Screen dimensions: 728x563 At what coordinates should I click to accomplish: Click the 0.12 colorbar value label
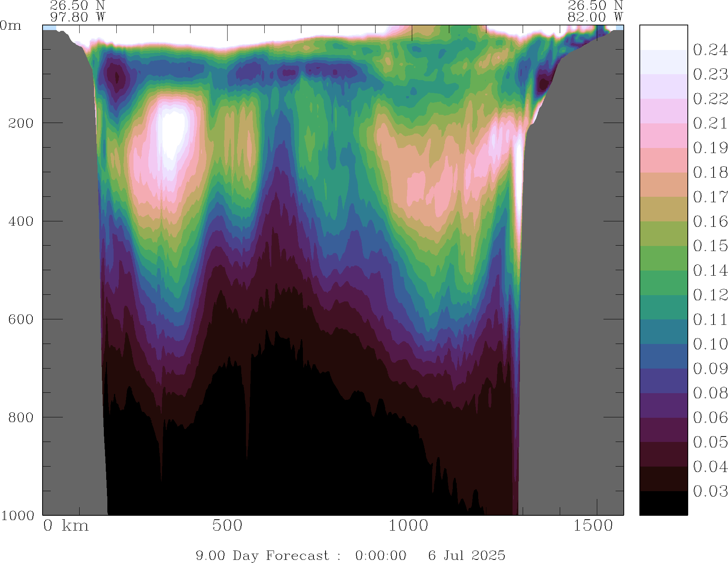[x=710, y=295]
